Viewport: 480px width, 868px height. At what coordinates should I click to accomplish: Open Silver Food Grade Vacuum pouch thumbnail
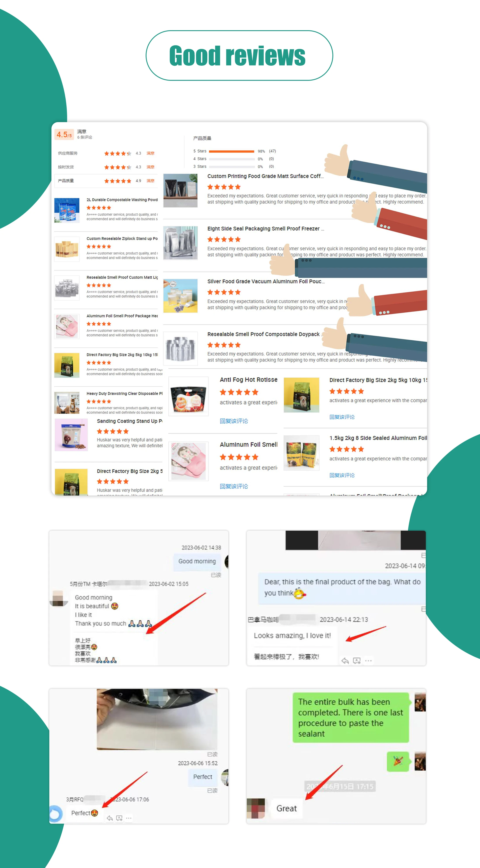click(x=180, y=296)
